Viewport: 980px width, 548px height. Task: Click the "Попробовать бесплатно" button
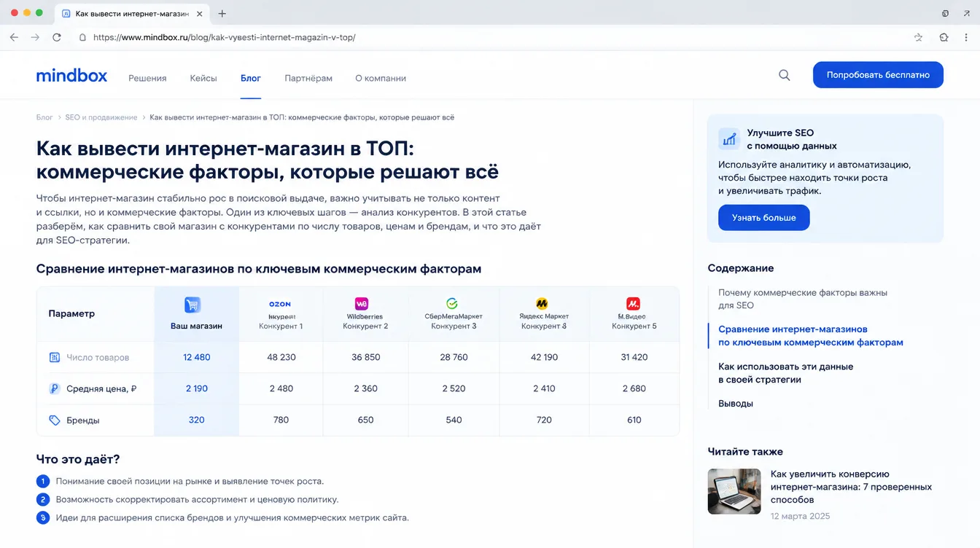[x=878, y=75]
